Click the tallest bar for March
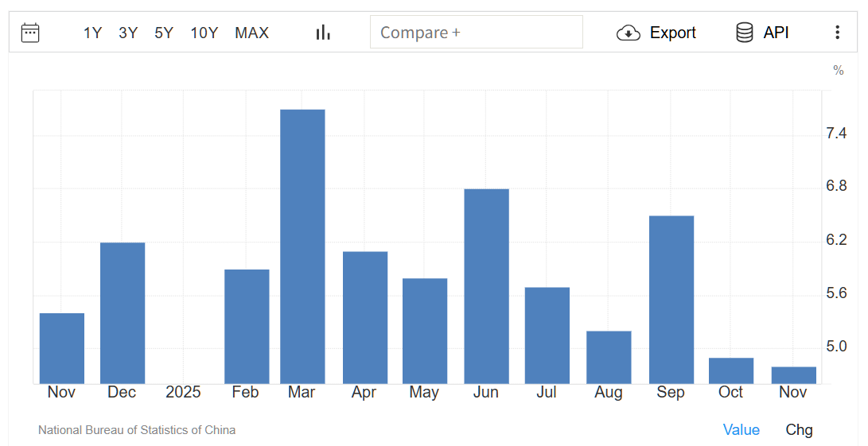The width and height of the screenshot is (868, 446). click(302, 246)
